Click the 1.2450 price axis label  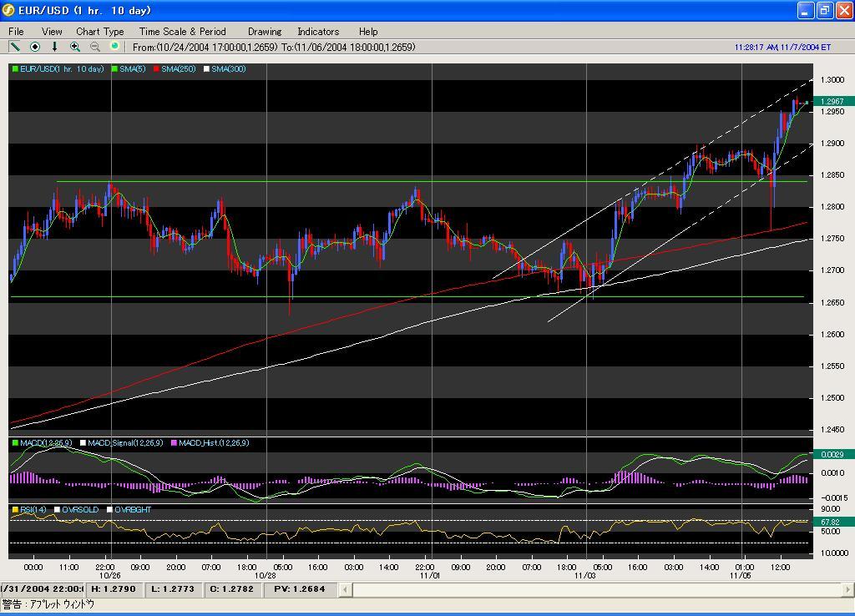coord(832,430)
